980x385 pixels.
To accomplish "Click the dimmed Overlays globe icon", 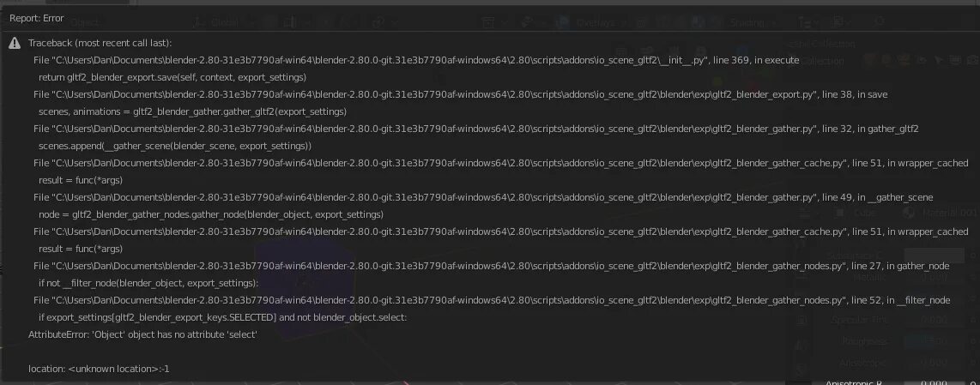I will pyautogui.click(x=564, y=22).
